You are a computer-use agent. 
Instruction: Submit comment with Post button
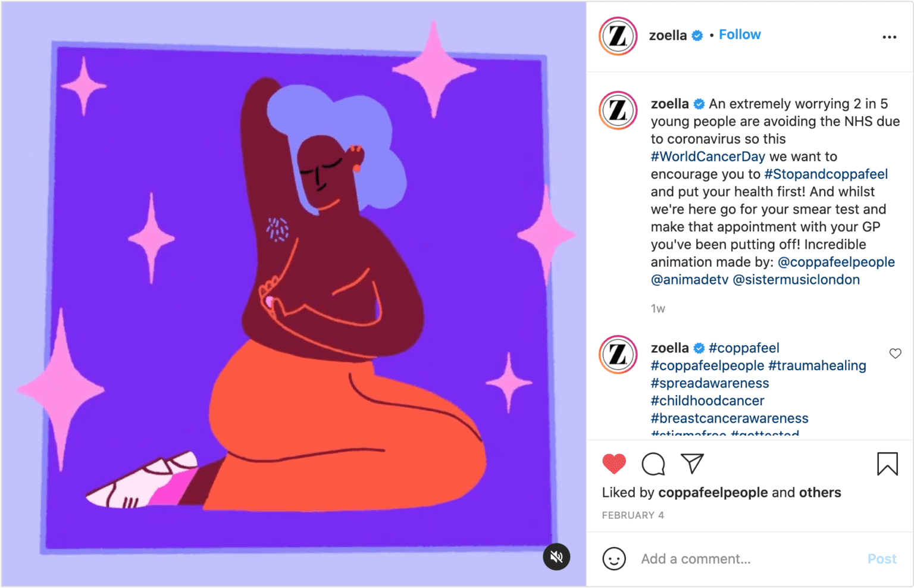click(x=881, y=559)
